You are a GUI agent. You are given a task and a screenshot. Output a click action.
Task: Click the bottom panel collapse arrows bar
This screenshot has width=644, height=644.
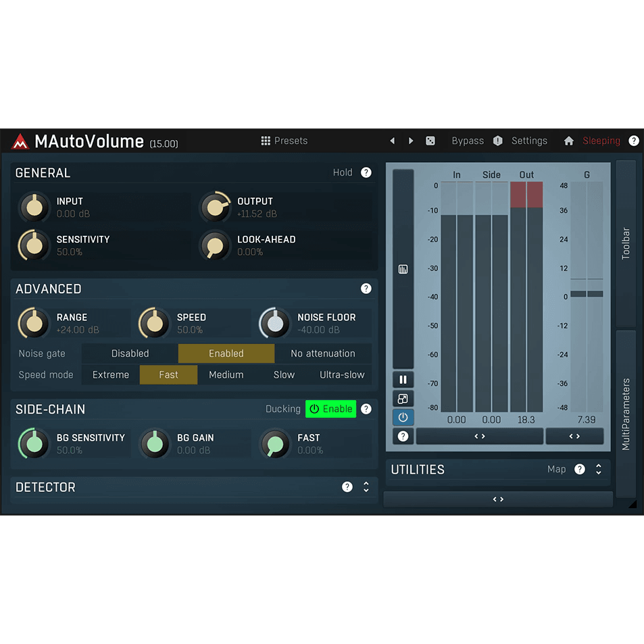click(498, 499)
